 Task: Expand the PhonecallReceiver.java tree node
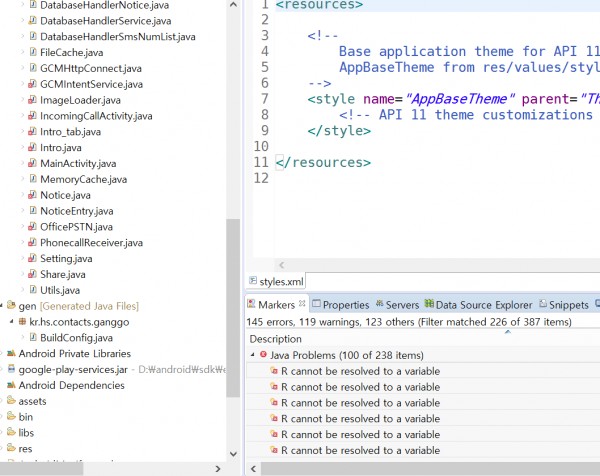click(x=23, y=243)
